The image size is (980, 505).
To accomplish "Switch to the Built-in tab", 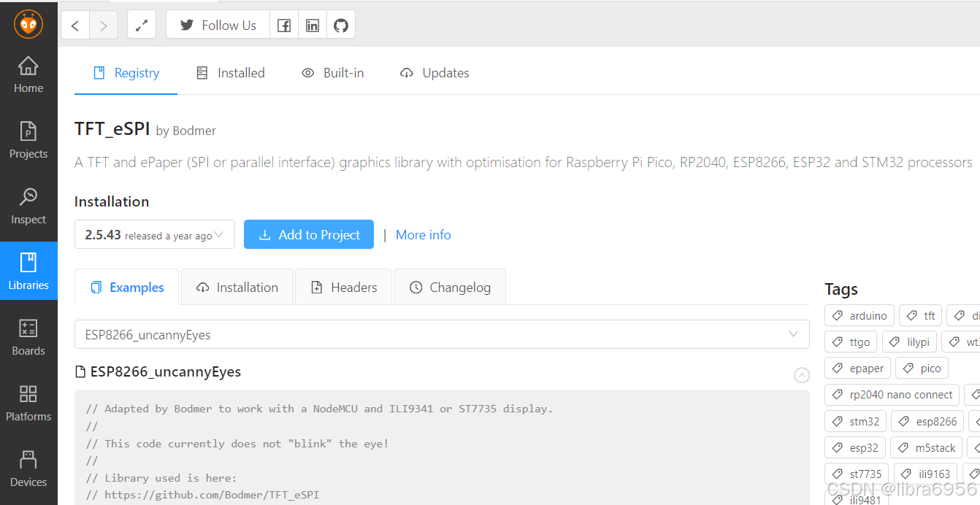I will tap(333, 73).
